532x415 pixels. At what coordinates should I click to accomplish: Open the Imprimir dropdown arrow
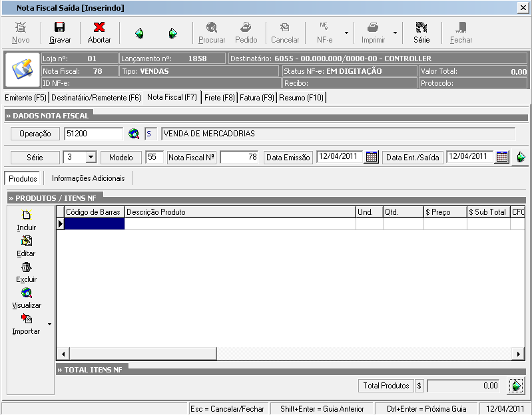click(395, 32)
